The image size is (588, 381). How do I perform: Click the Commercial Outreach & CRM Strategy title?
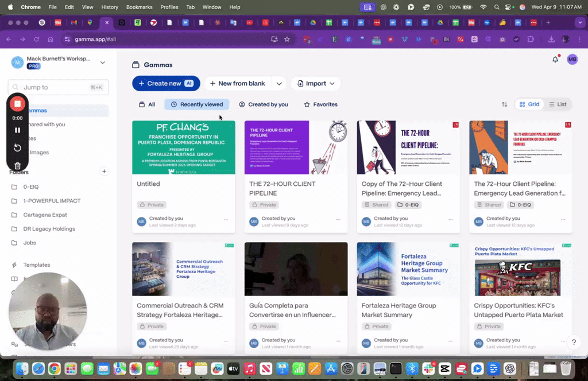[180, 310]
